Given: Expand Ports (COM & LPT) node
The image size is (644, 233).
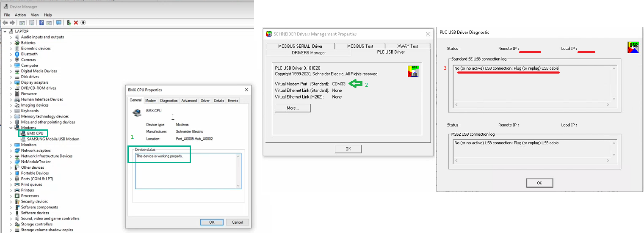Looking at the screenshot, I should point(11,178).
